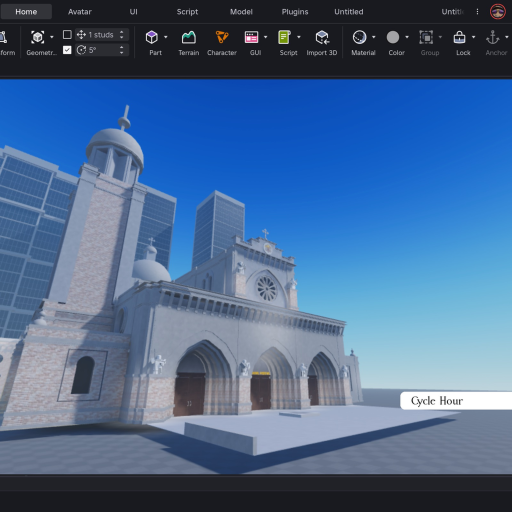Open the three-dot overflow menu
The width and height of the screenshot is (512, 512).
coord(477,12)
